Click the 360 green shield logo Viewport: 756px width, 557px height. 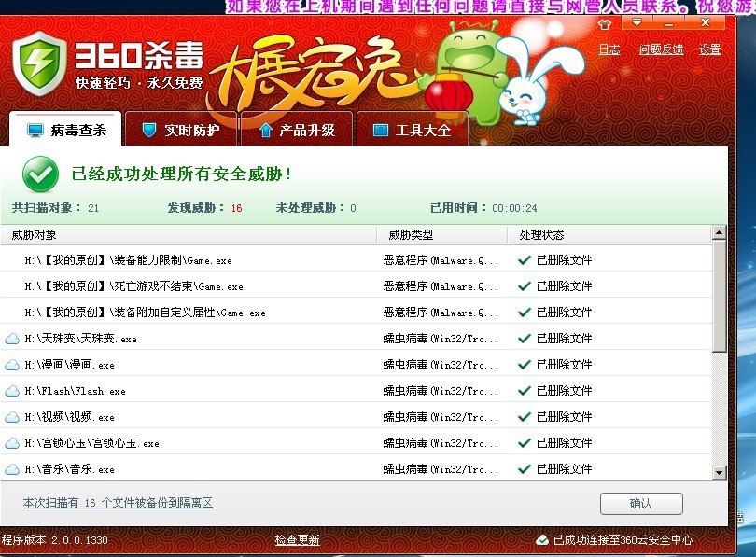click(x=39, y=63)
